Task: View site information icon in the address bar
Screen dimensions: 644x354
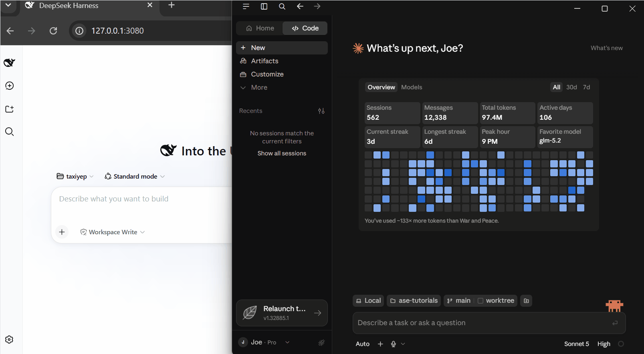Action: click(80, 31)
